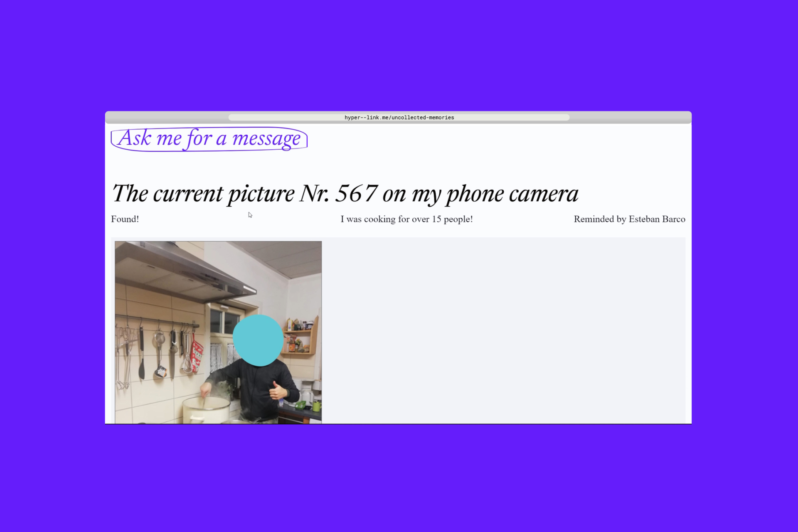
Task: Click the kitchen window in the photo
Action: click(224, 321)
